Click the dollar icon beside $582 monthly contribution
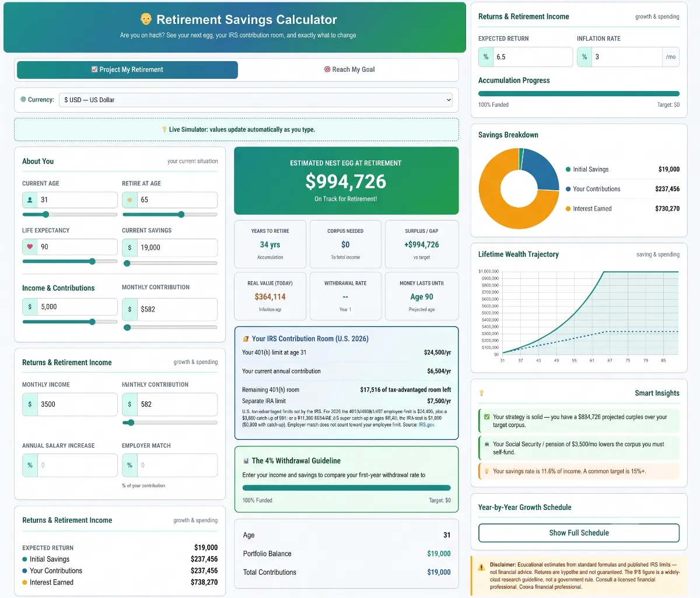The height and width of the screenshot is (598, 700). (129, 309)
